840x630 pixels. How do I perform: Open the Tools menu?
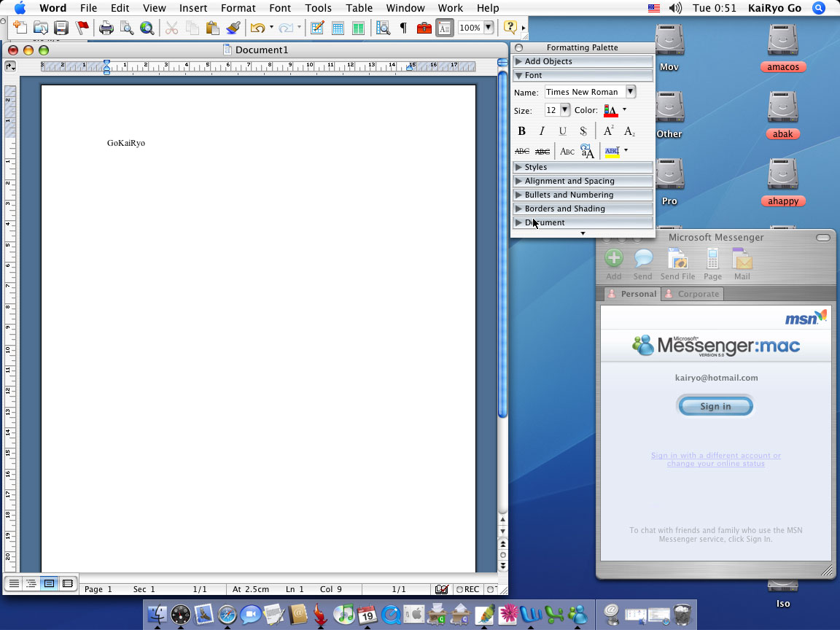[318, 8]
